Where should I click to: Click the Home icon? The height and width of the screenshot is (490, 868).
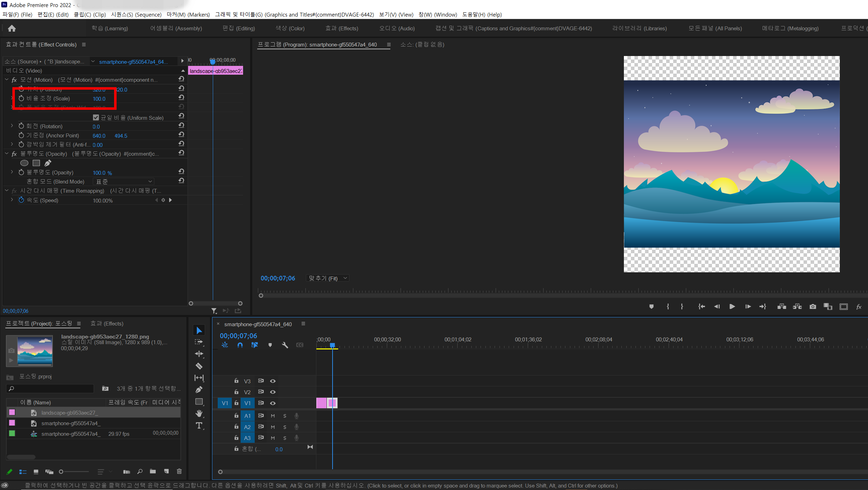tap(12, 28)
